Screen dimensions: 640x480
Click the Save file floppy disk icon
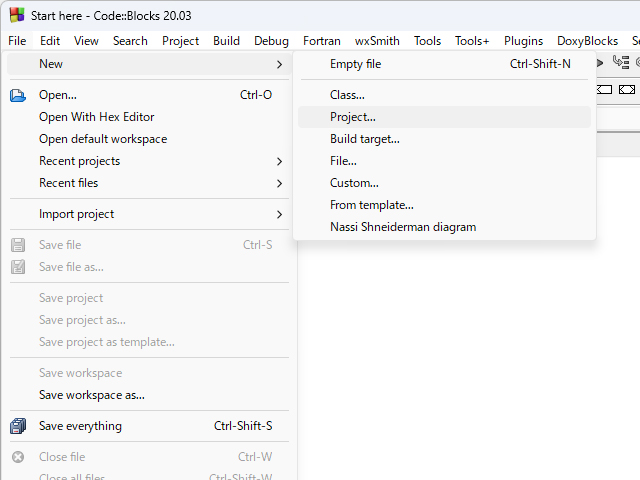click(x=18, y=245)
